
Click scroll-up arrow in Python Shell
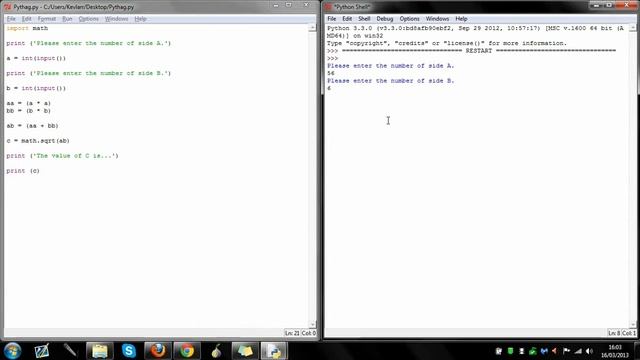(x=633, y=28)
